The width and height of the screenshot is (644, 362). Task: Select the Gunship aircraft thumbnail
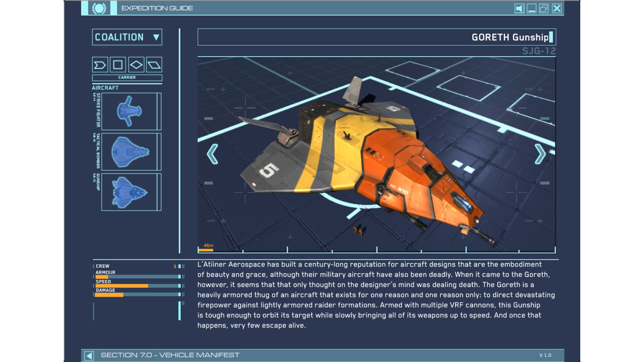(x=129, y=192)
